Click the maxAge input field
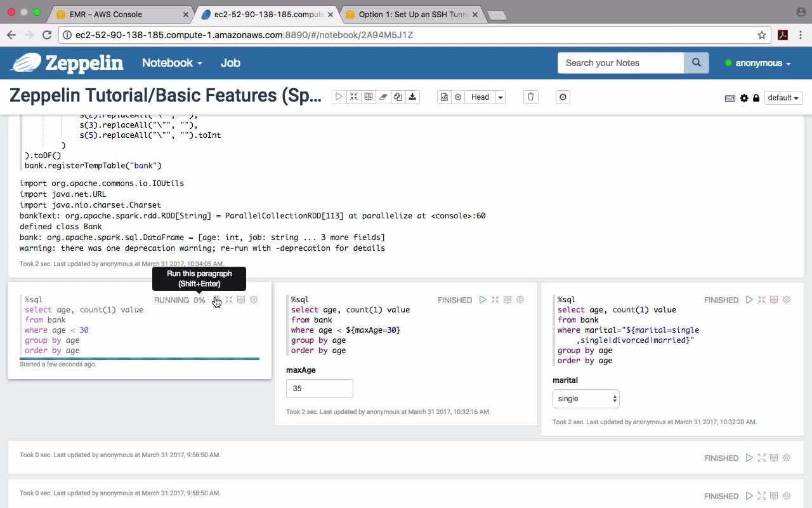This screenshot has height=508, width=812. click(319, 389)
